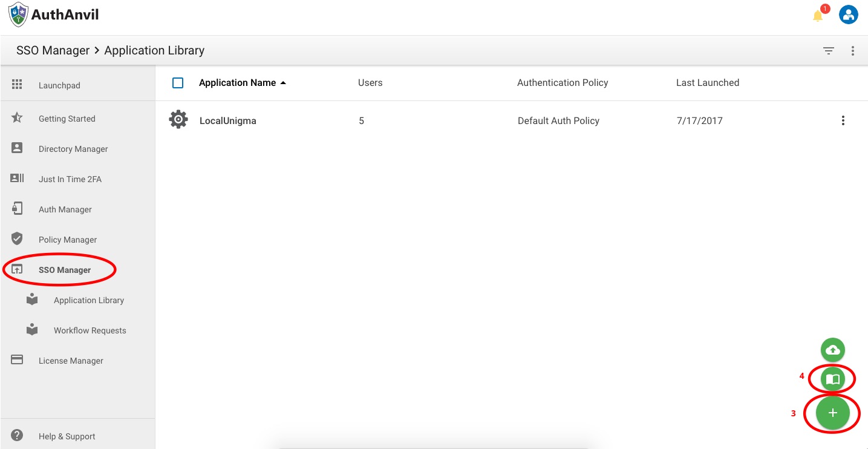
Task: Click the SSO Manager launch icon
Action: [17, 269]
